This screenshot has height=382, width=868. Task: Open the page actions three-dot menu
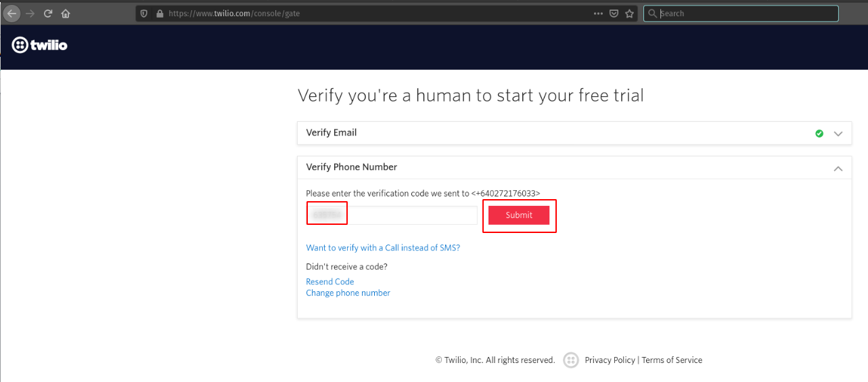[x=598, y=14]
